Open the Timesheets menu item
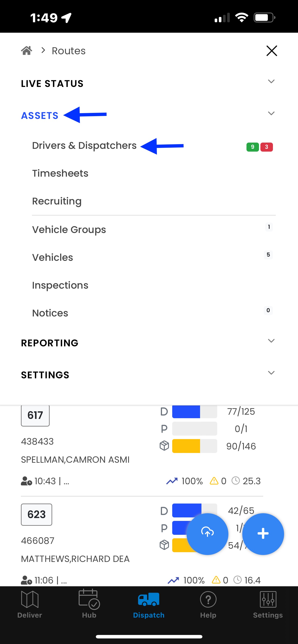The height and width of the screenshot is (644, 298). (x=60, y=173)
